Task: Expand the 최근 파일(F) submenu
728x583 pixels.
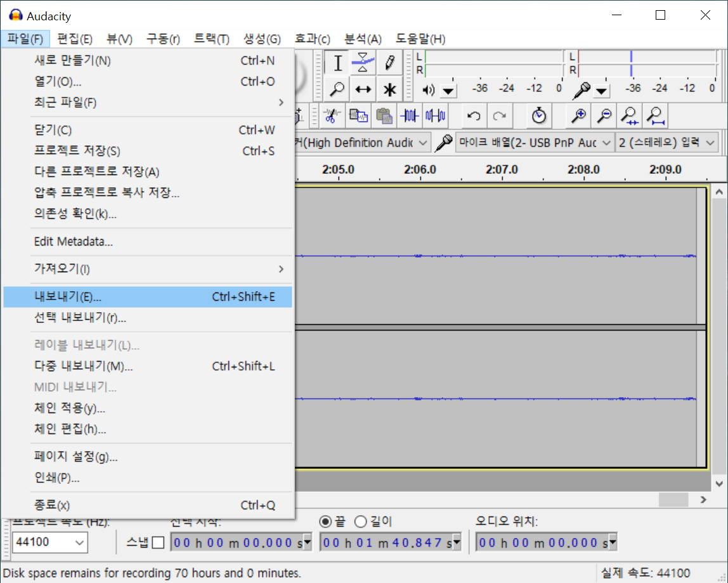Action: coord(148,102)
